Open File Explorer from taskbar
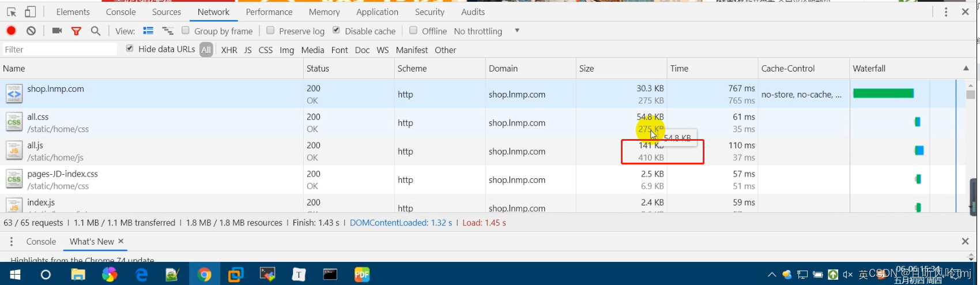The width and height of the screenshot is (980, 285). coord(78,275)
